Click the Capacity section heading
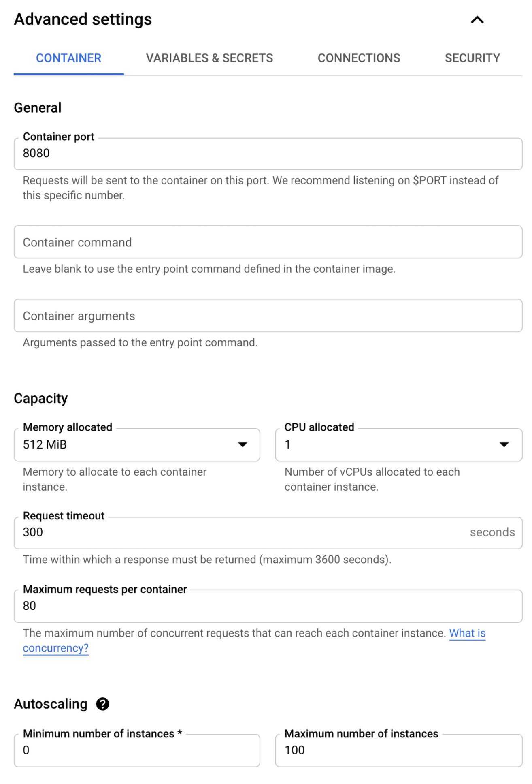 click(41, 399)
